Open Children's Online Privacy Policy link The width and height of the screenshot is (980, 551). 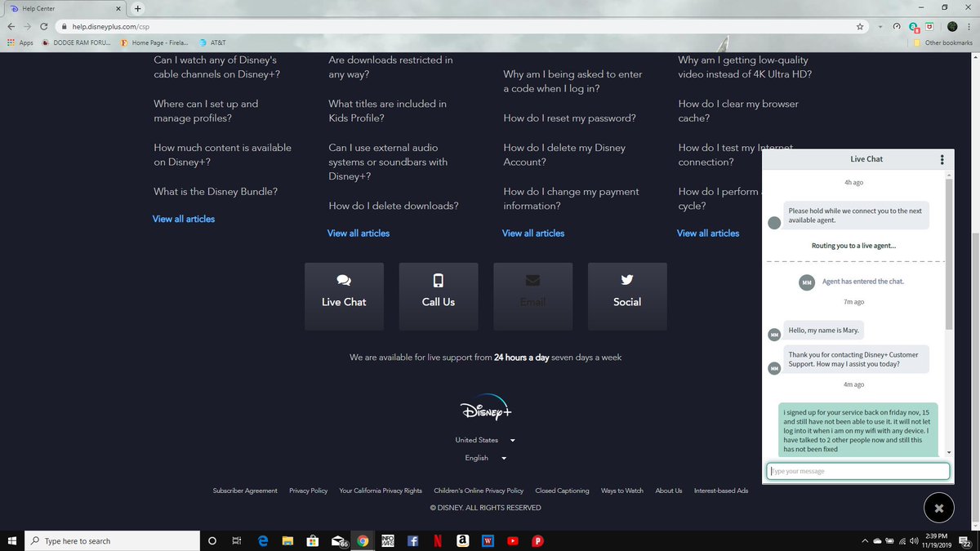479,491
